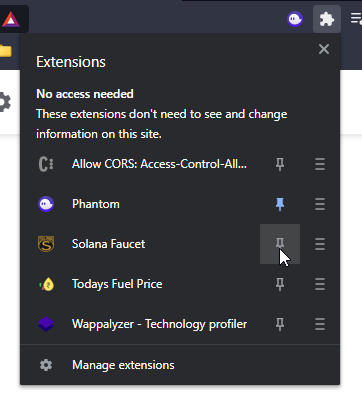Open more actions menu for Phantom

(320, 204)
